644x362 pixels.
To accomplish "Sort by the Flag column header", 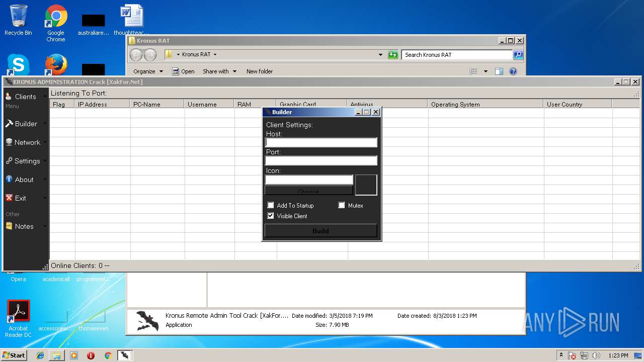I will coord(62,104).
